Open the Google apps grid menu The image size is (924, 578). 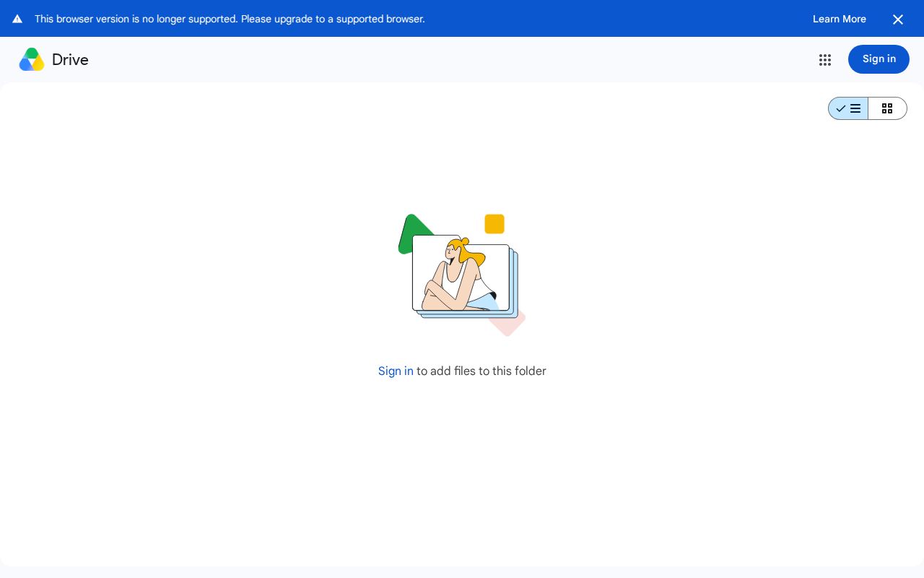pos(825,60)
